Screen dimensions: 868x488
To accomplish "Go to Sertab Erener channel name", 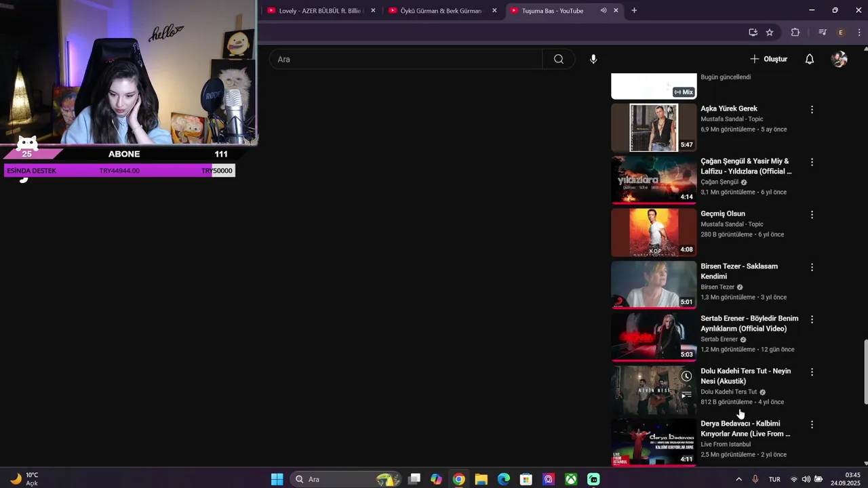I will point(719,339).
